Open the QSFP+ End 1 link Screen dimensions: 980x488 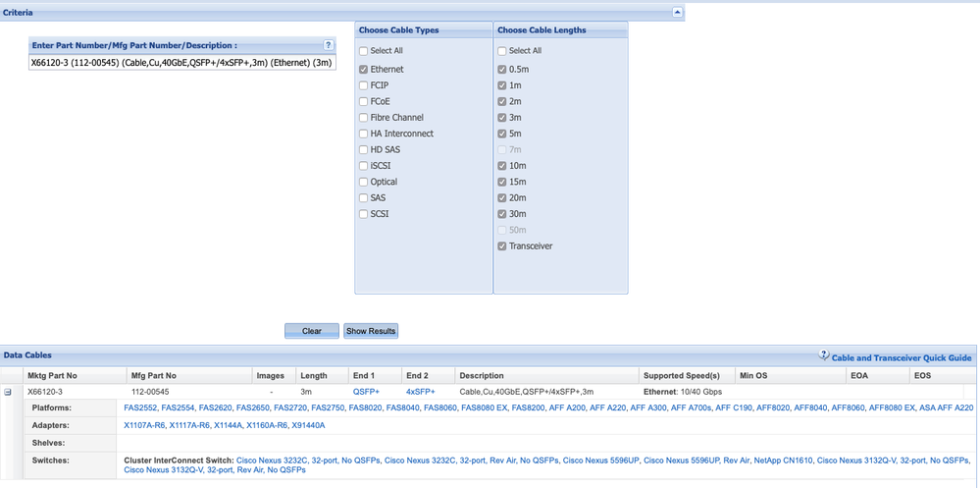pos(366,392)
